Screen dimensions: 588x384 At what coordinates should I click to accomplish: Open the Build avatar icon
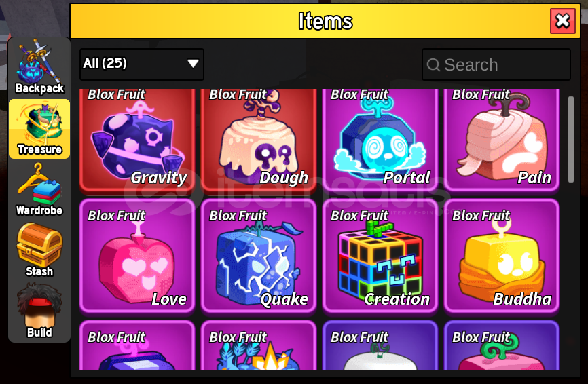39,311
